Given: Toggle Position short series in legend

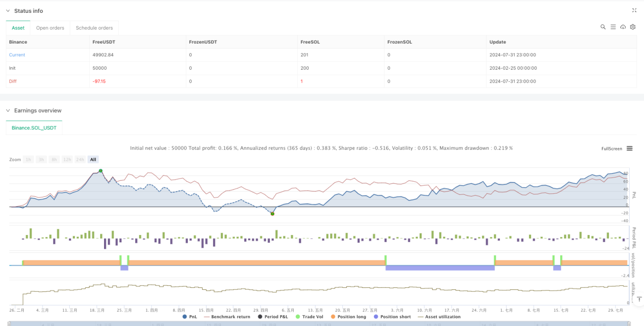Looking at the screenshot, I should pos(391,317).
